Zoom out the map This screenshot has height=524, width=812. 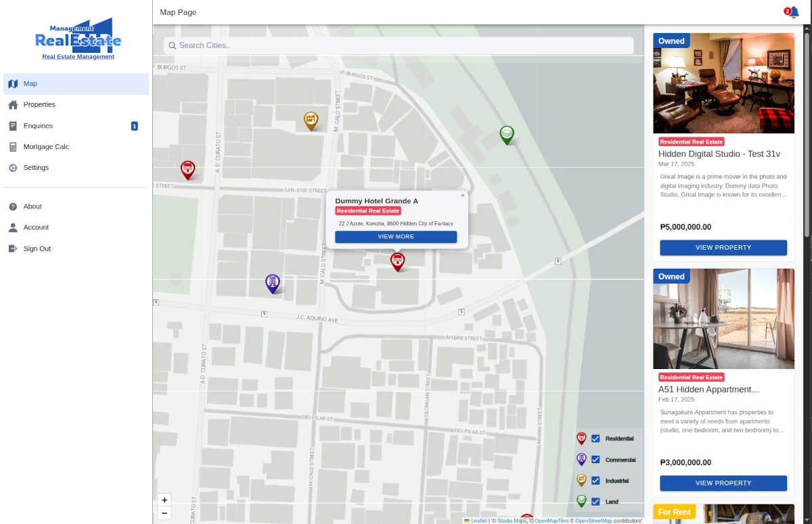(x=164, y=513)
